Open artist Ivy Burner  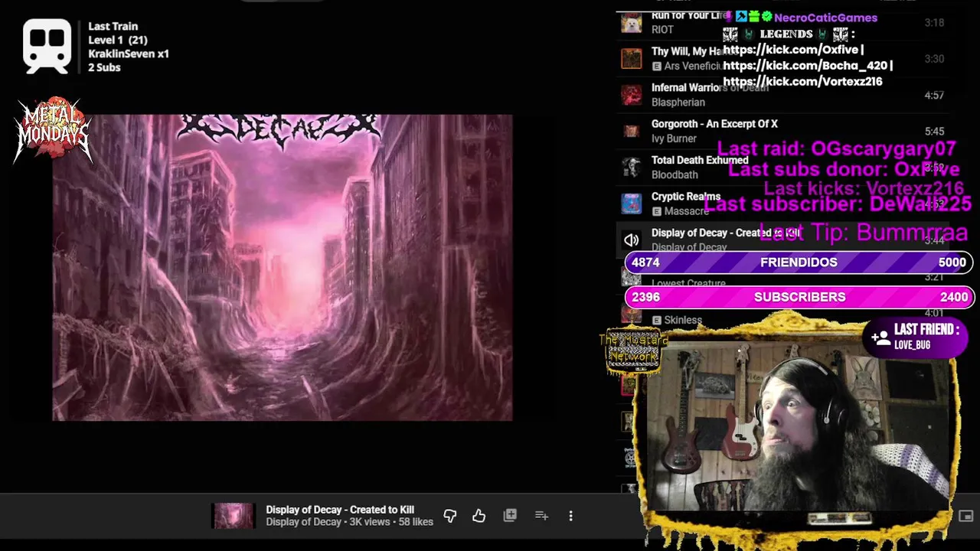(674, 139)
